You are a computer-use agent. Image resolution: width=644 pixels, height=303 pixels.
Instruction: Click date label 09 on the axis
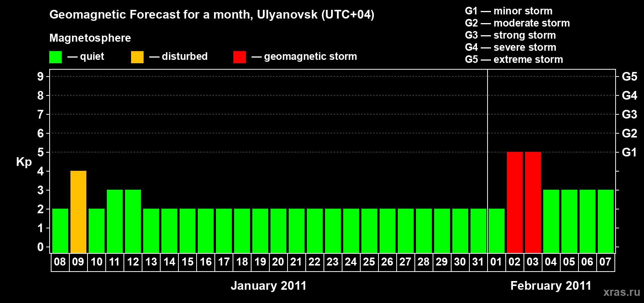[x=78, y=262]
